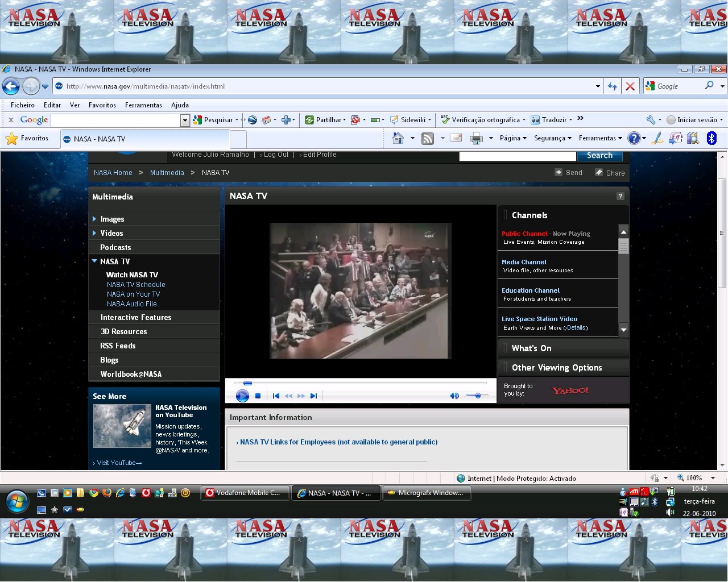Open the Help question mark icon
Viewport: 728px width, 582px height.
(634, 138)
